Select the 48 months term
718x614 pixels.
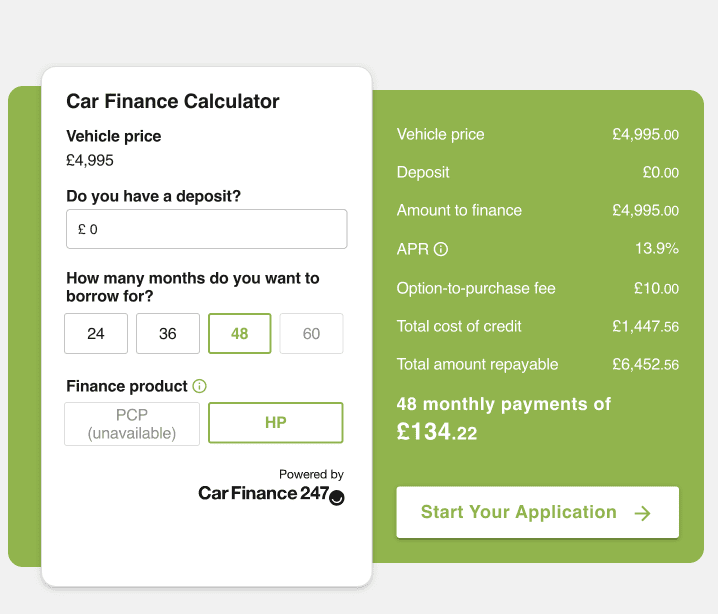[x=239, y=333]
